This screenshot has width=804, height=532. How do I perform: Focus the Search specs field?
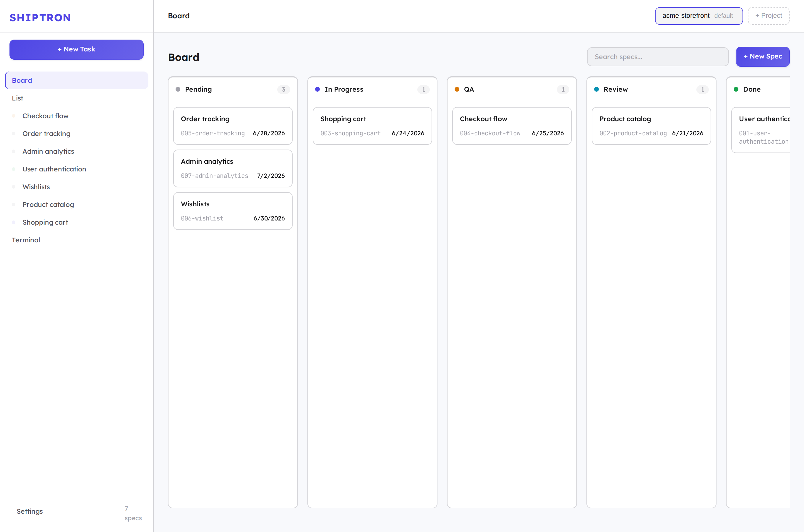pyautogui.click(x=658, y=57)
